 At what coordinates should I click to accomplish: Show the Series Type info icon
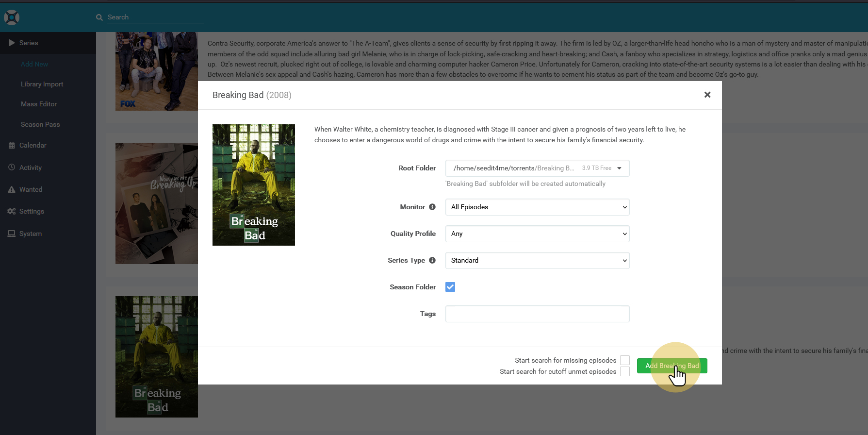pyautogui.click(x=432, y=260)
